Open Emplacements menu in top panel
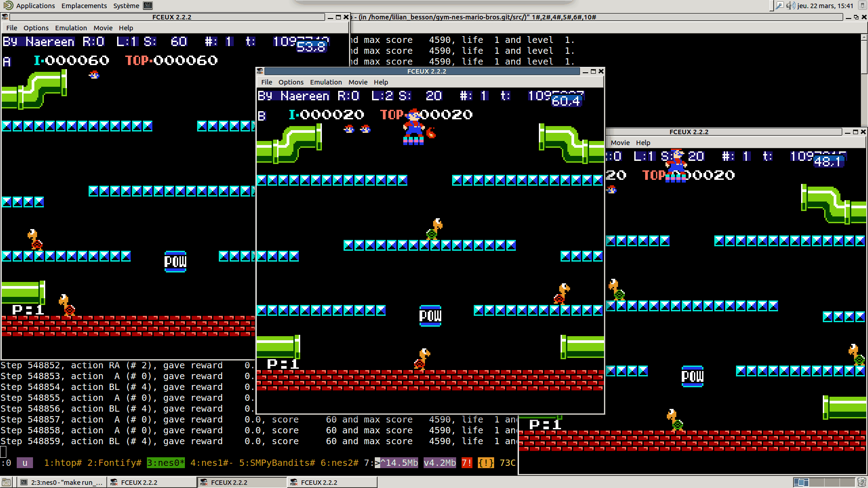Screen dimensions: 868x488 pos(84,5)
